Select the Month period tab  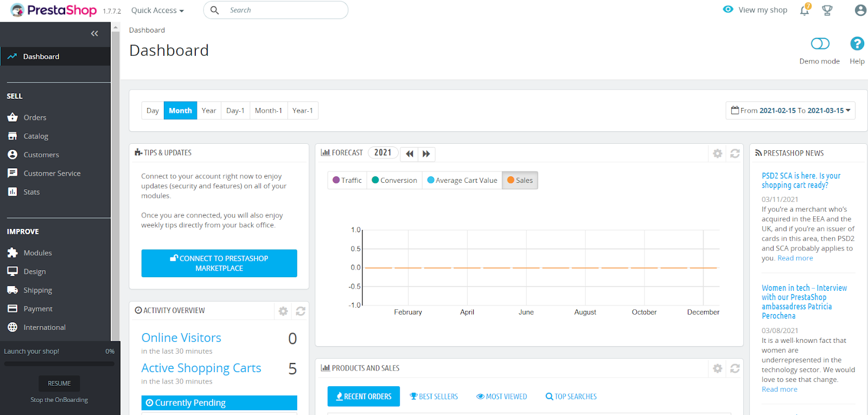click(x=180, y=111)
